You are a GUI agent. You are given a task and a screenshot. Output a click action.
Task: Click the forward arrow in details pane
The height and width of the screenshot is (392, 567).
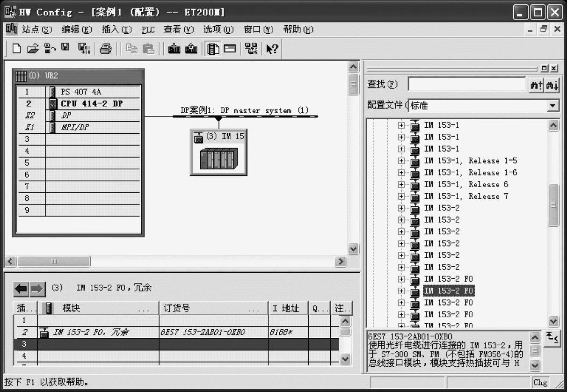tap(37, 289)
